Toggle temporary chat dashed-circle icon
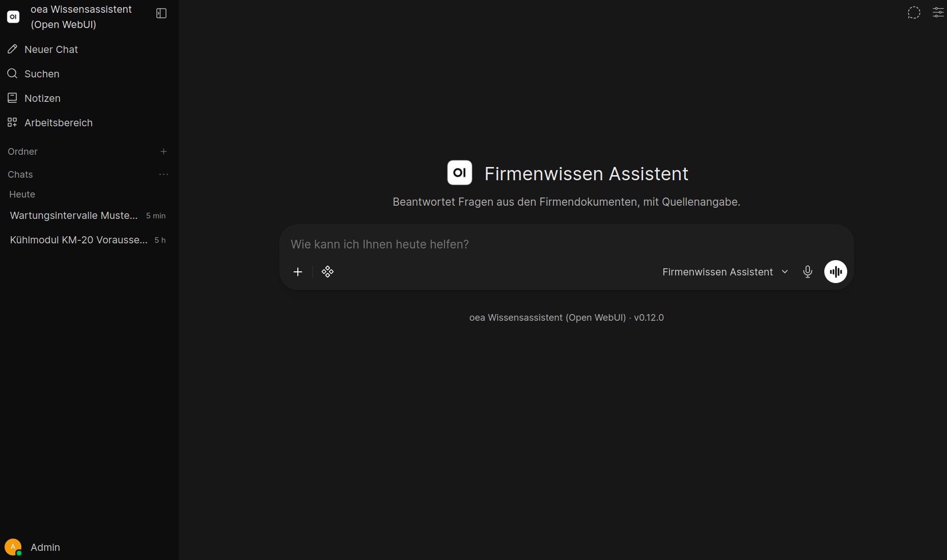This screenshot has height=560, width=947. (x=914, y=13)
